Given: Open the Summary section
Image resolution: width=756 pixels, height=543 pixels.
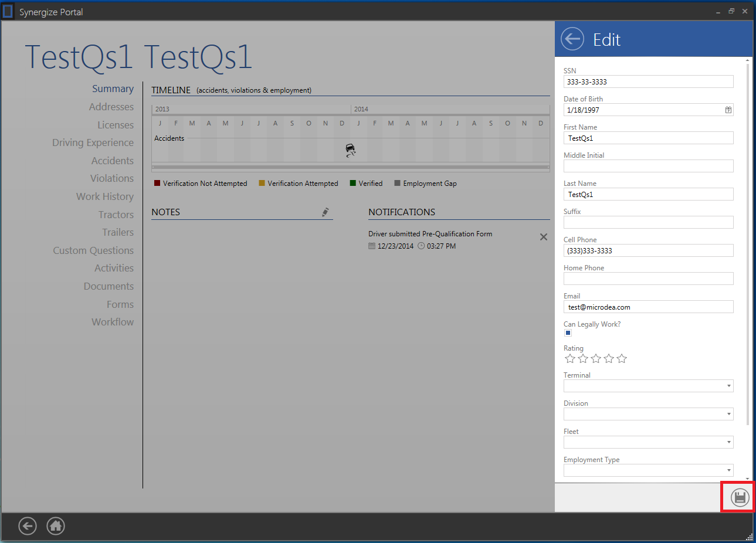Looking at the screenshot, I should [113, 89].
